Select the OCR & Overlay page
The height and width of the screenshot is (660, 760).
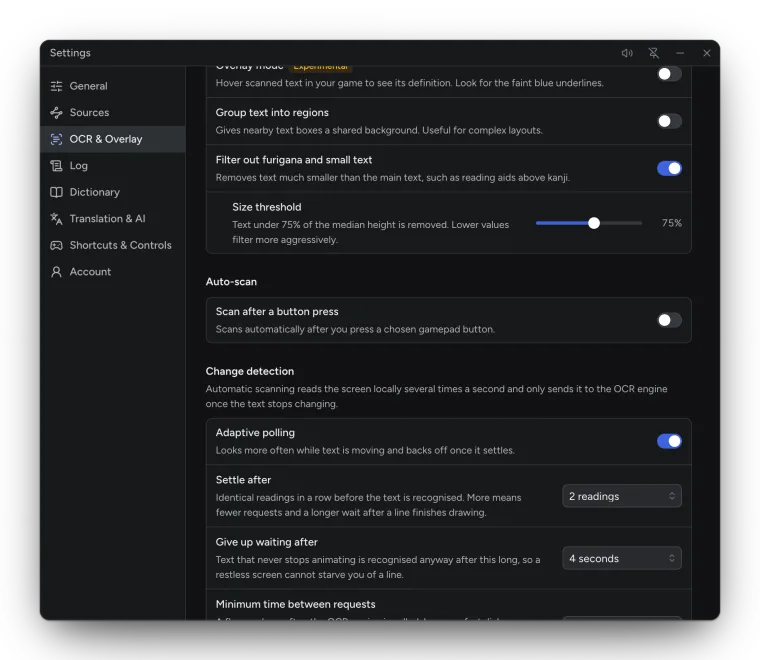point(112,140)
